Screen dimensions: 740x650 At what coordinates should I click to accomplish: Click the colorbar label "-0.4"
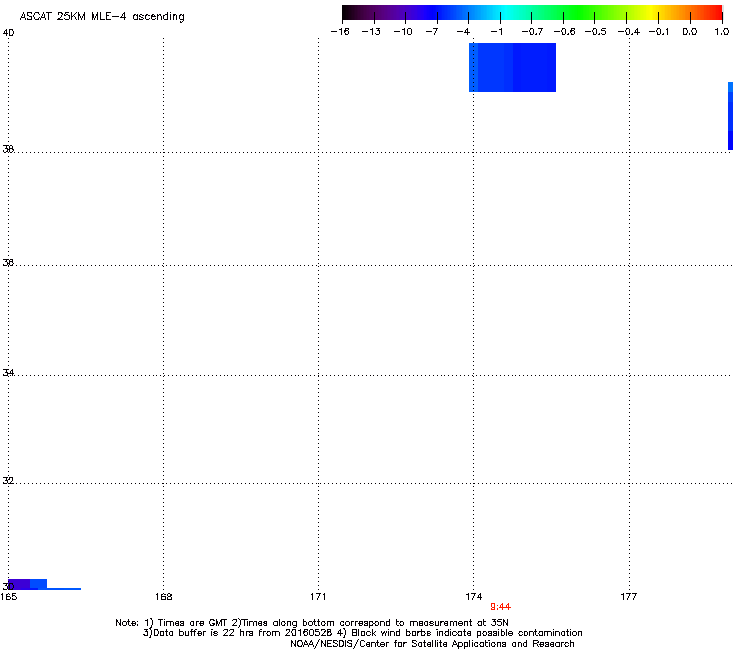(629, 32)
